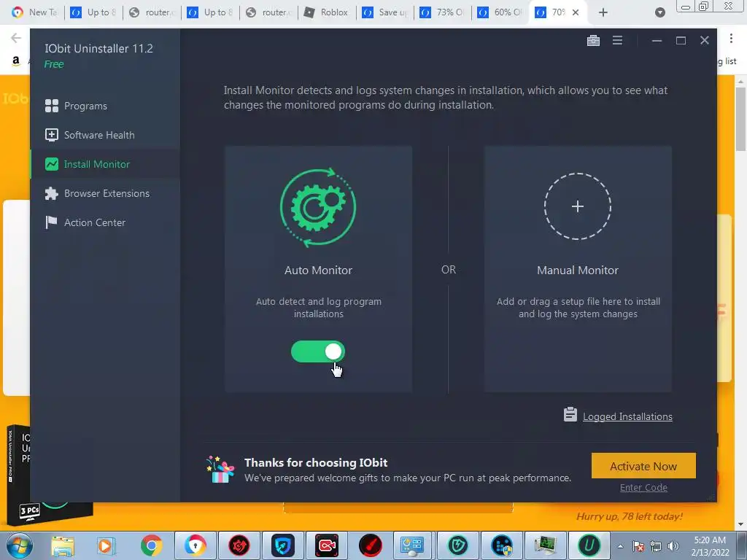Screen dimensions: 747x560
Task: Go back in the browser
Action: [16, 38]
